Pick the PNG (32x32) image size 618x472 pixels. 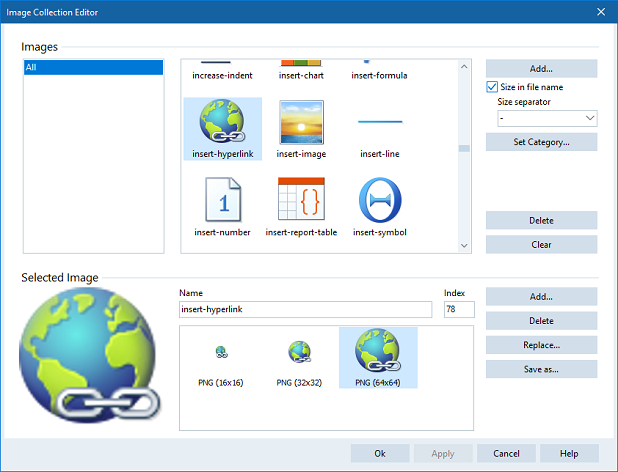[x=299, y=352]
